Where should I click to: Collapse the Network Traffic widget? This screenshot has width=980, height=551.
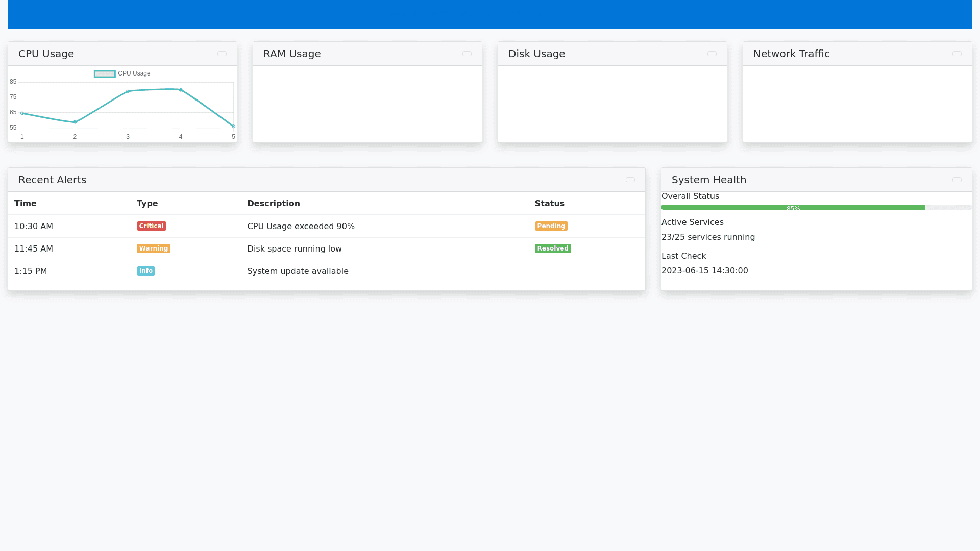click(x=957, y=54)
